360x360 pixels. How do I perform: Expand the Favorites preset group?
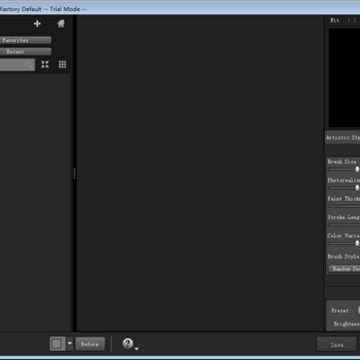click(25, 40)
